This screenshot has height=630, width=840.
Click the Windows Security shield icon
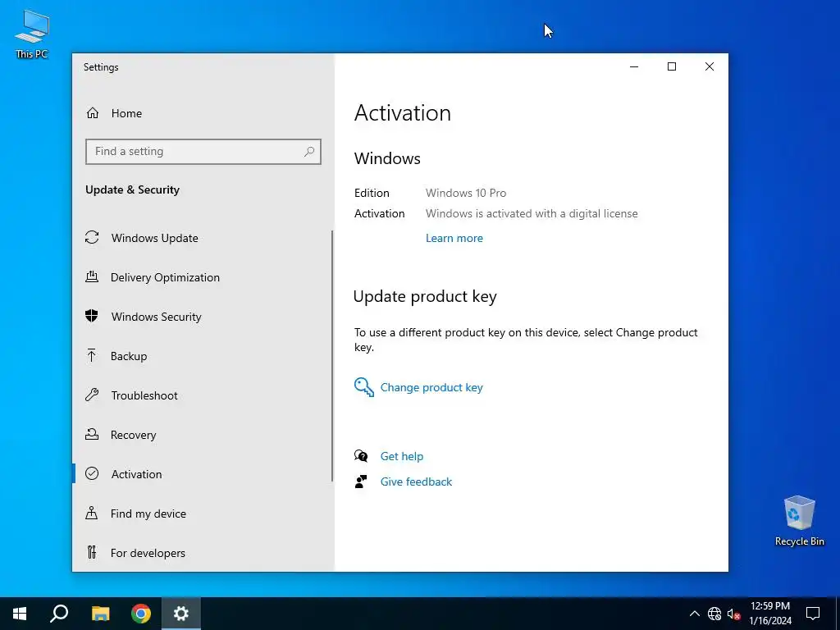[92, 316]
